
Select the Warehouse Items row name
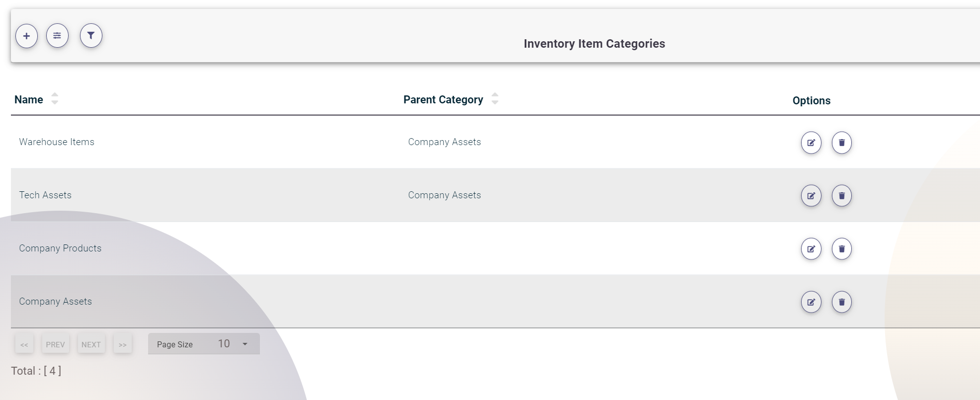point(57,142)
